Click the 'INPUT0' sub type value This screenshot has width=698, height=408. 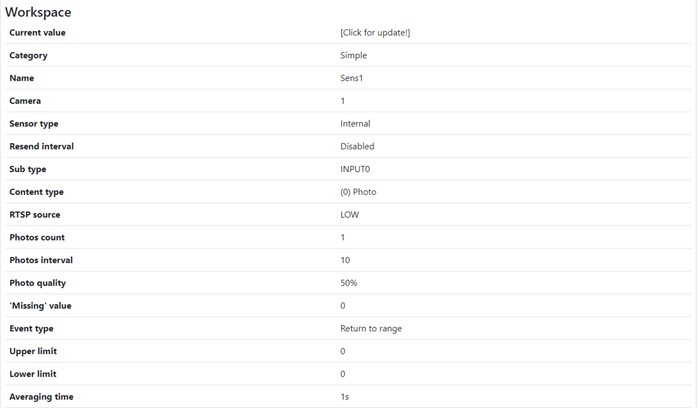click(x=355, y=169)
